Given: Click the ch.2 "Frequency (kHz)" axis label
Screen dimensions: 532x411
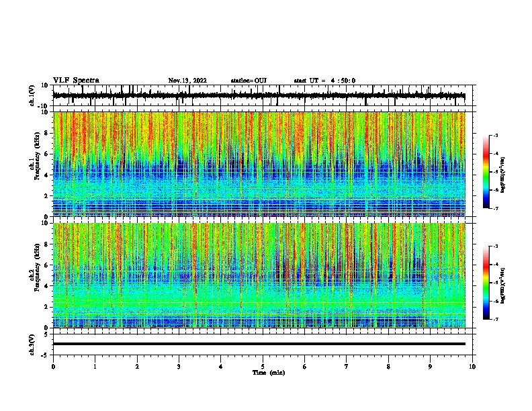Looking at the screenshot, I should coord(38,267).
